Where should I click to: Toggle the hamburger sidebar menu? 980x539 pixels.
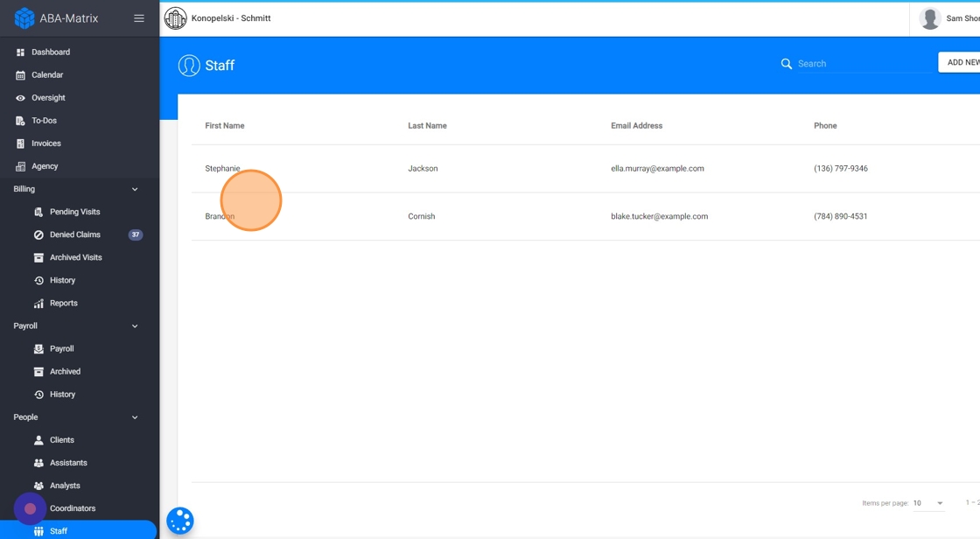click(x=139, y=18)
